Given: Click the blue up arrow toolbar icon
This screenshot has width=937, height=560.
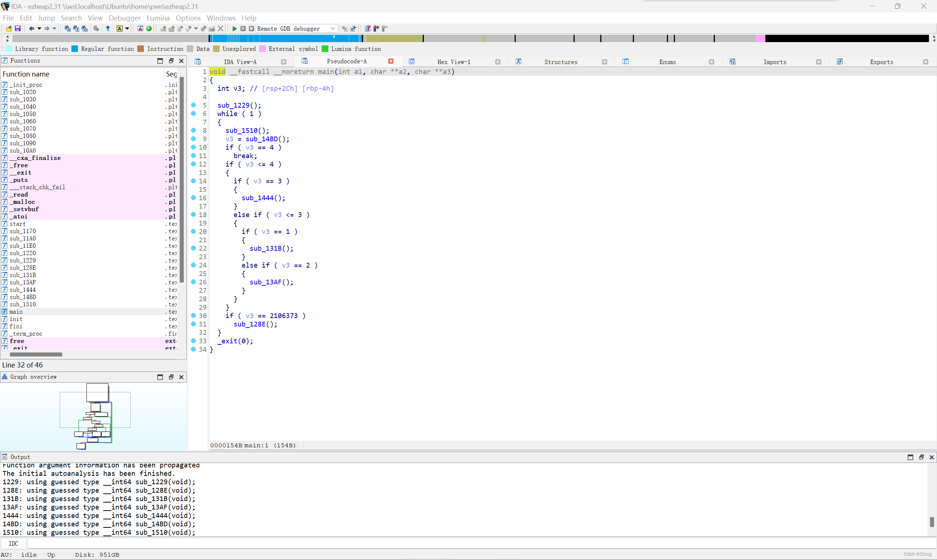Looking at the screenshot, I should (x=108, y=29).
